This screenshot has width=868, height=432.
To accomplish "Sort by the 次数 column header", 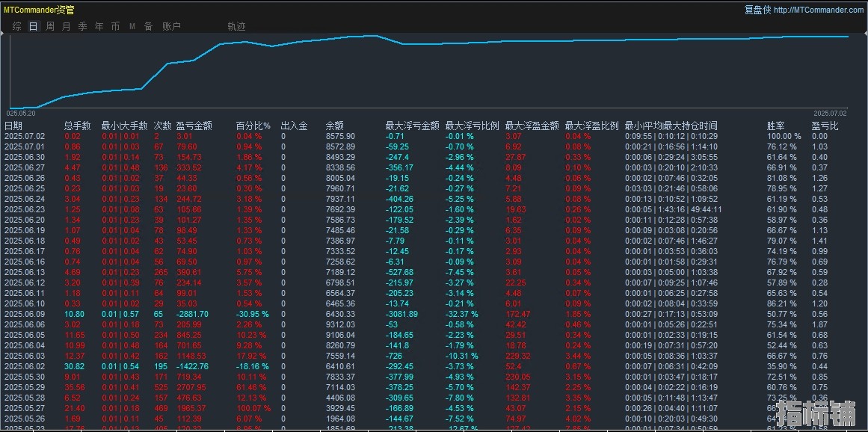I will pos(163,126).
